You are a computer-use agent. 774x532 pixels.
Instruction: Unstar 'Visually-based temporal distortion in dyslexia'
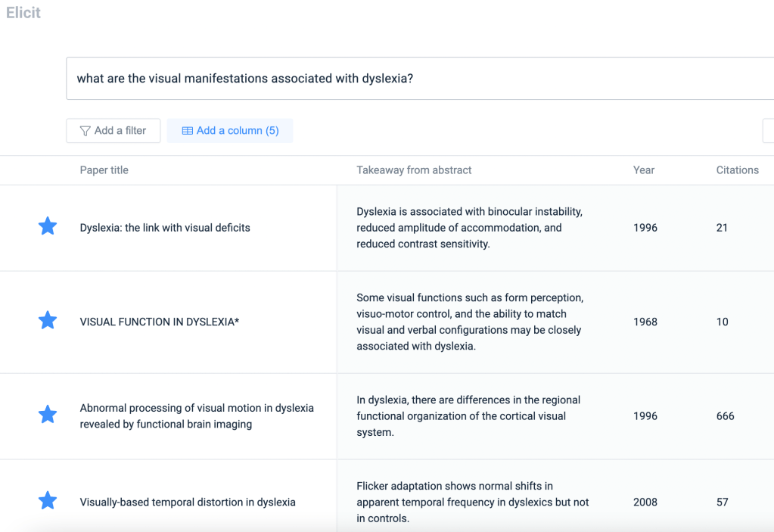[48, 501]
